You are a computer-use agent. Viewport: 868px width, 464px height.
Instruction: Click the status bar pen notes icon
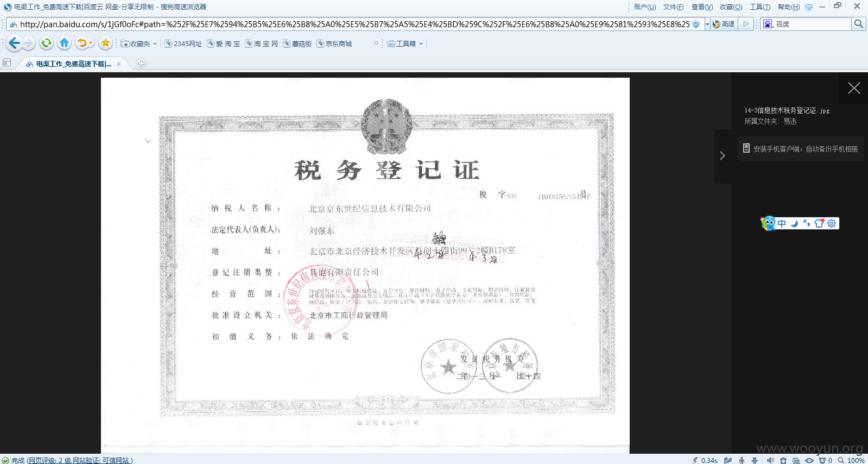pos(728,460)
